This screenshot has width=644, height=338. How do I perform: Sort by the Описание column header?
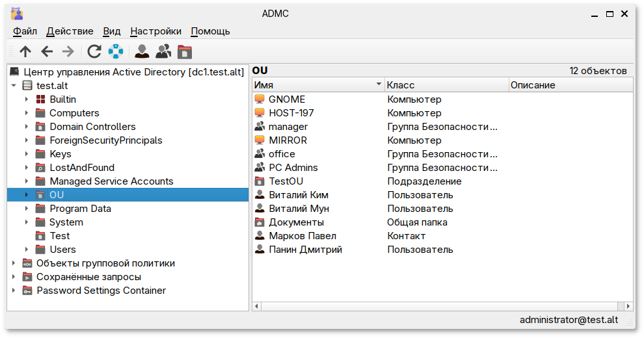tap(571, 85)
